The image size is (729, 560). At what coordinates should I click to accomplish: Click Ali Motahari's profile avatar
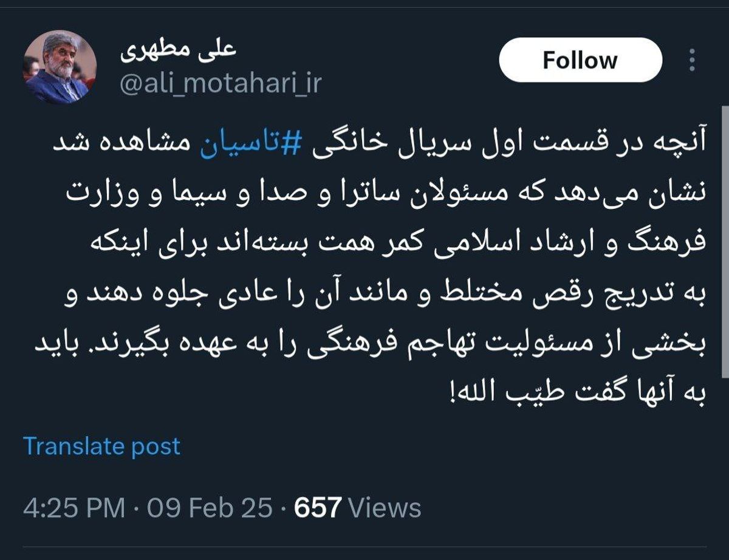[x=60, y=67]
